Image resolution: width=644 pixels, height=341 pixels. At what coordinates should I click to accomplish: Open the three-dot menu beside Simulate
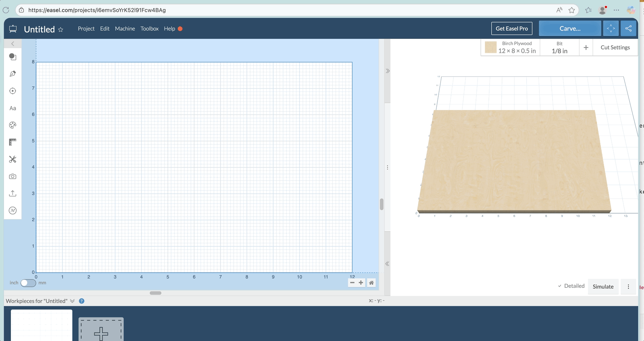pyautogui.click(x=628, y=287)
